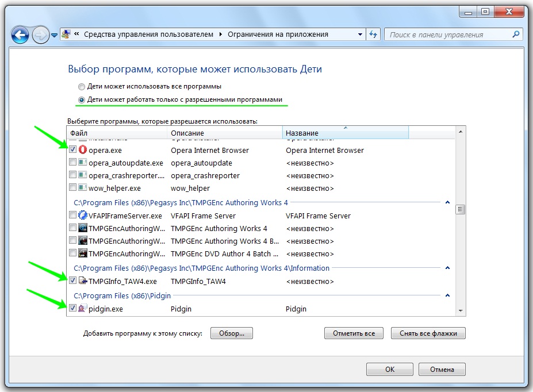This screenshot has width=533, height=392.
Task: Click the 'TMPGEnc DVD Author 4 Batch ...' description
Action: 224,253
